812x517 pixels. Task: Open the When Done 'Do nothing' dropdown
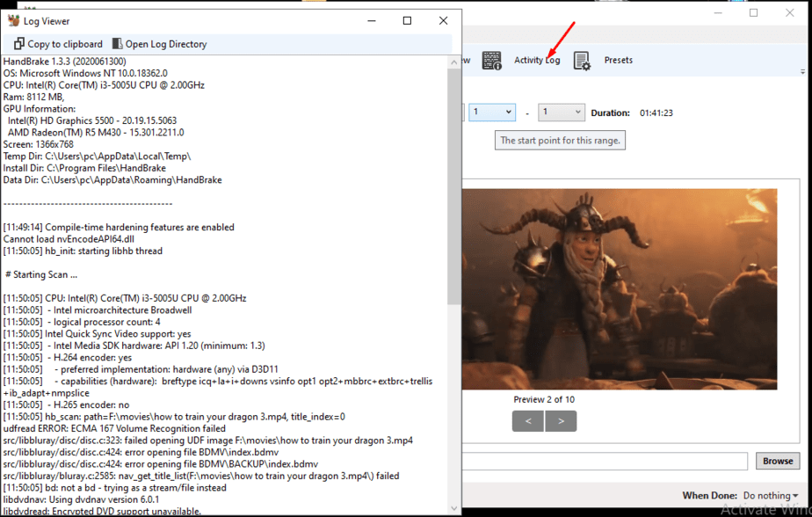[x=770, y=496]
